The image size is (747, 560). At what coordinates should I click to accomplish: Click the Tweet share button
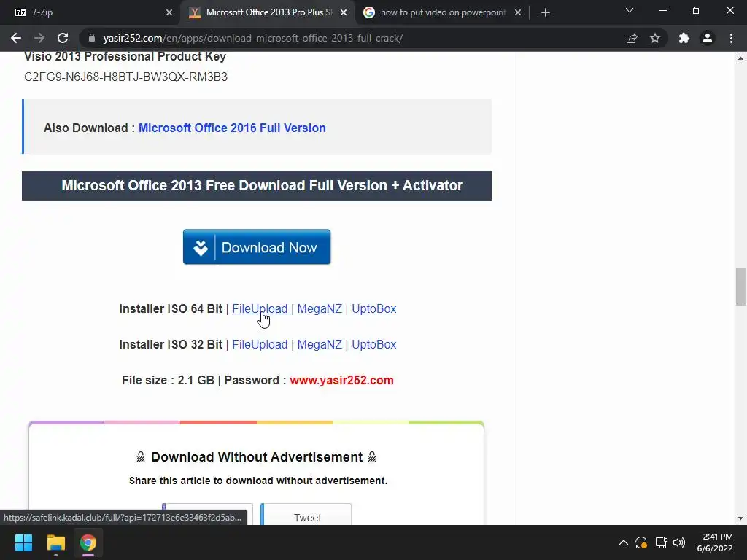tap(306, 514)
